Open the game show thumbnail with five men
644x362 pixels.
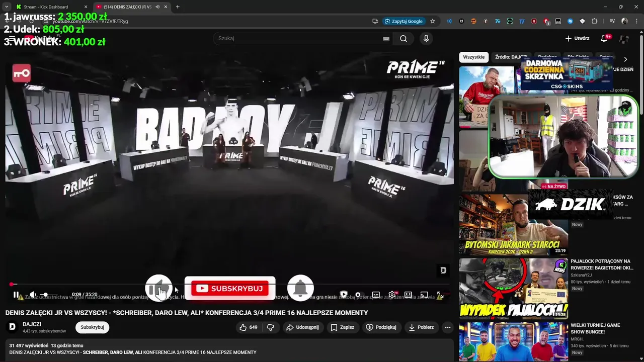click(513, 342)
